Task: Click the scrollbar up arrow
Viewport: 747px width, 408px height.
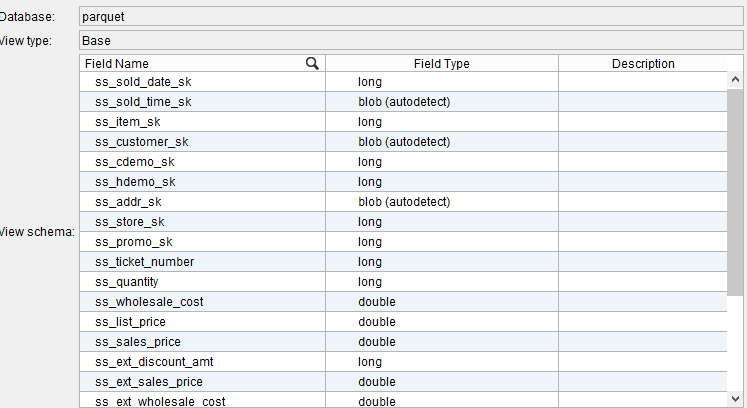Action: point(735,80)
